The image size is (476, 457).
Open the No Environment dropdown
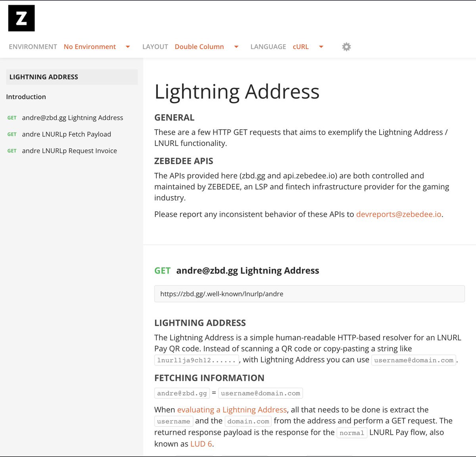[x=97, y=47]
